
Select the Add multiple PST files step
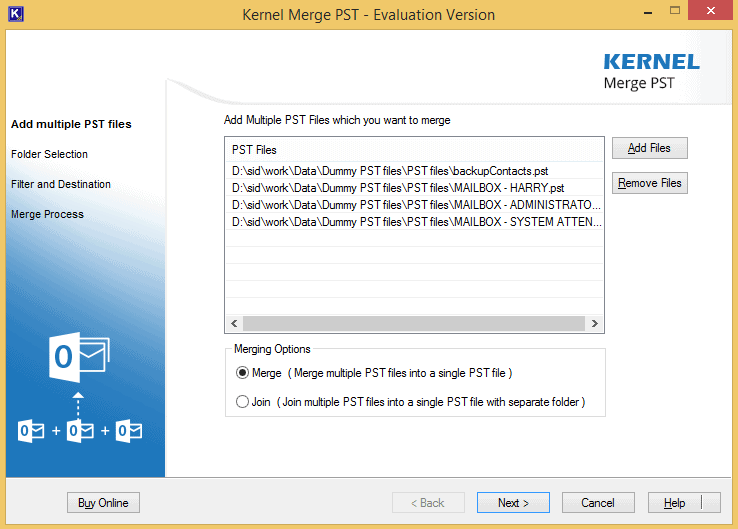point(71,124)
